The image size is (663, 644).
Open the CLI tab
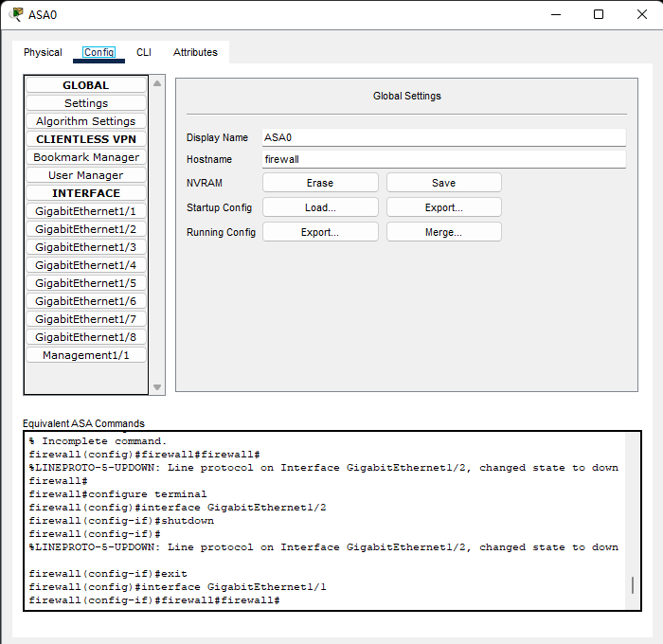click(144, 52)
